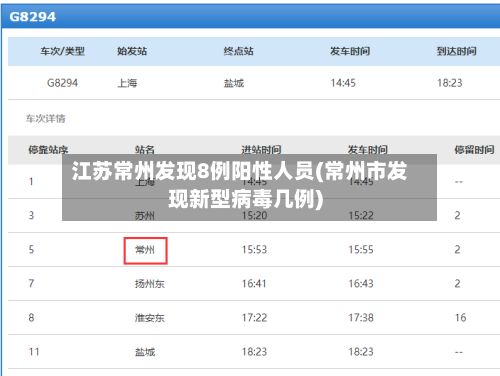Click the station name 常州
500x376 pixels.
point(145,250)
